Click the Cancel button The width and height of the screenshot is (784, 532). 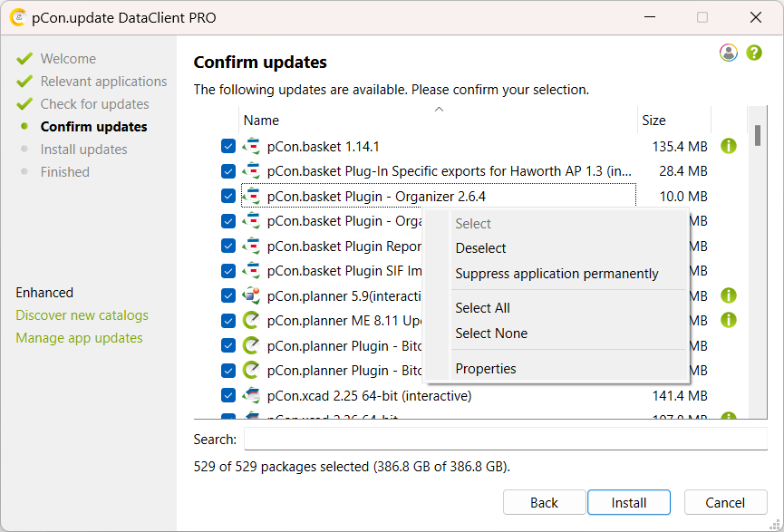pos(725,502)
